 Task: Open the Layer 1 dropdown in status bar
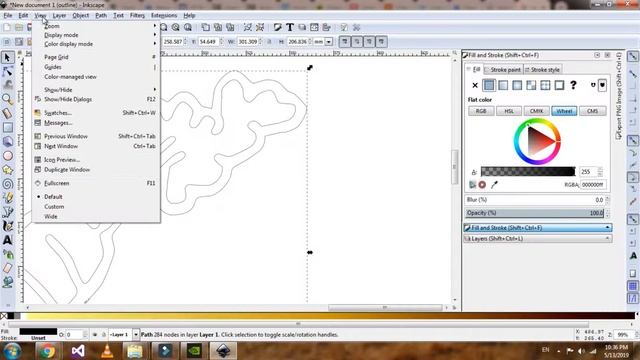136,335
